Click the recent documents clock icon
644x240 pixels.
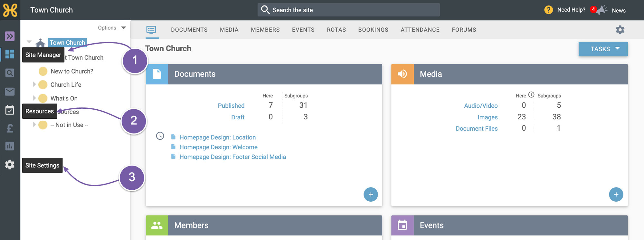coord(160,136)
